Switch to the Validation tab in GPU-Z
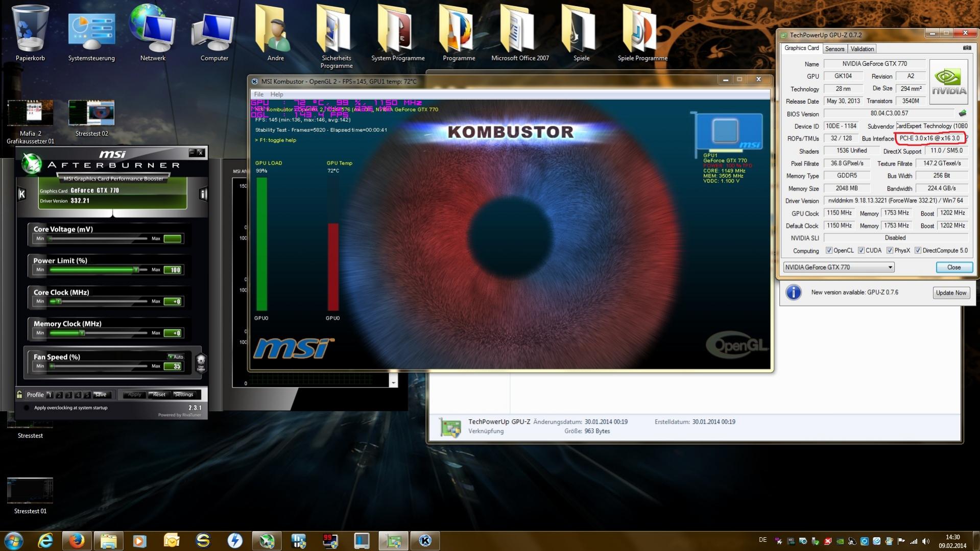 point(862,49)
